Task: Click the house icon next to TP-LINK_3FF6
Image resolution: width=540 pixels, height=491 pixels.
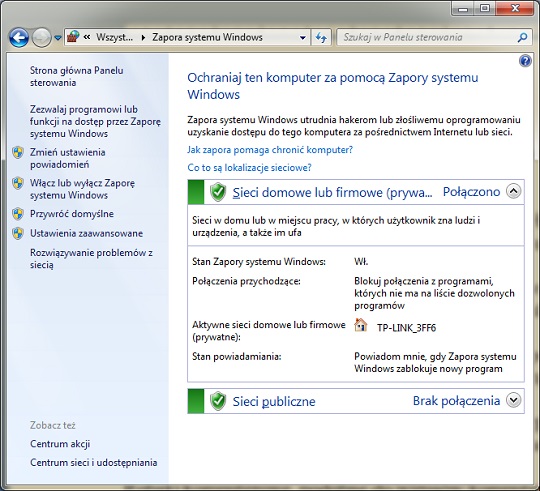Action: click(x=361, y=325)
